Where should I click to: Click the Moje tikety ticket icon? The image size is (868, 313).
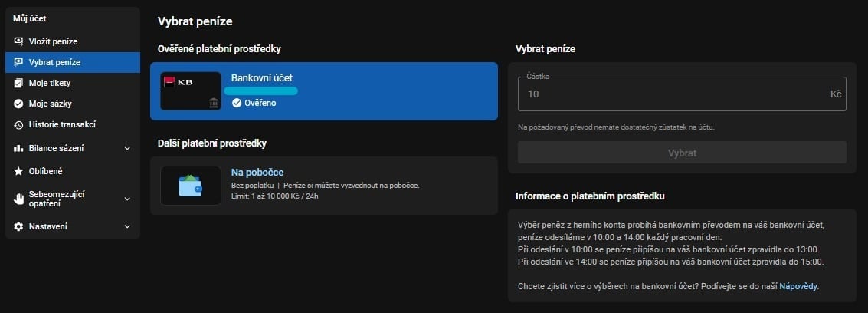18,83
